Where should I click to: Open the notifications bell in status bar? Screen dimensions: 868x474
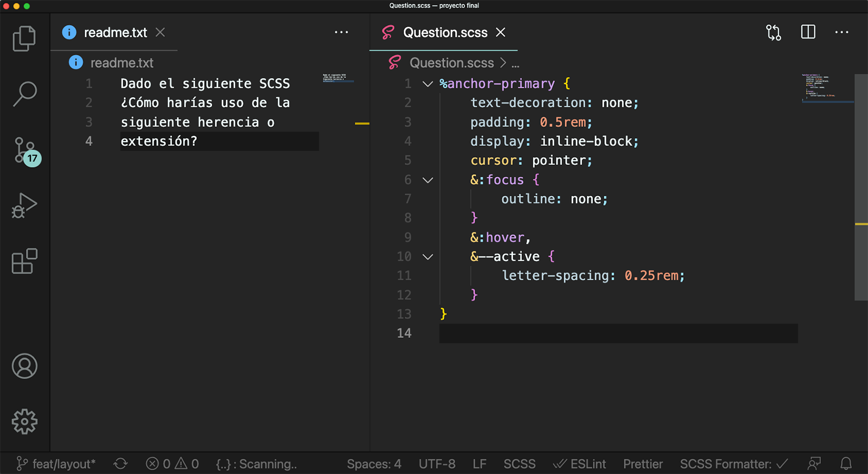pos(846,464)
